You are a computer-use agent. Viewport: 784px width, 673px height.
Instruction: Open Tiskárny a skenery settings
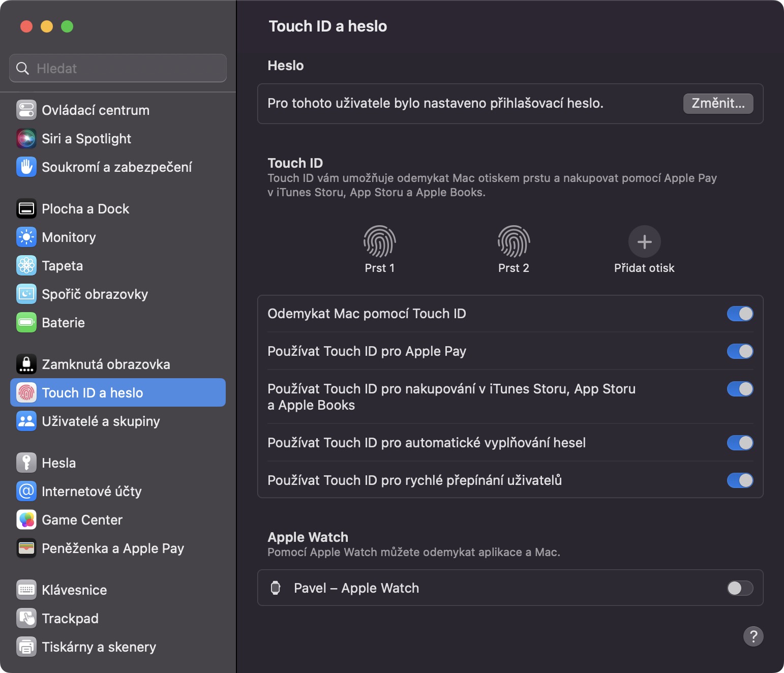coord(99,647)
